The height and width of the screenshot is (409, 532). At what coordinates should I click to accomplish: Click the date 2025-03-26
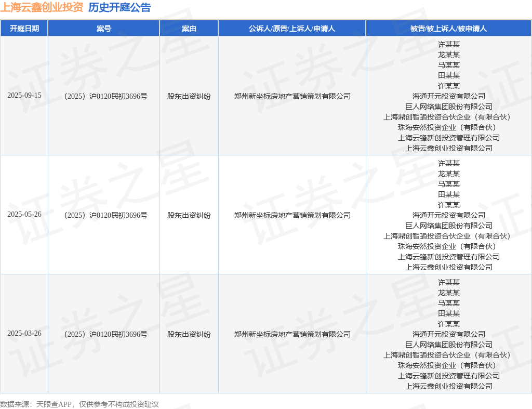pyautogui.click(x=24, y=334)
